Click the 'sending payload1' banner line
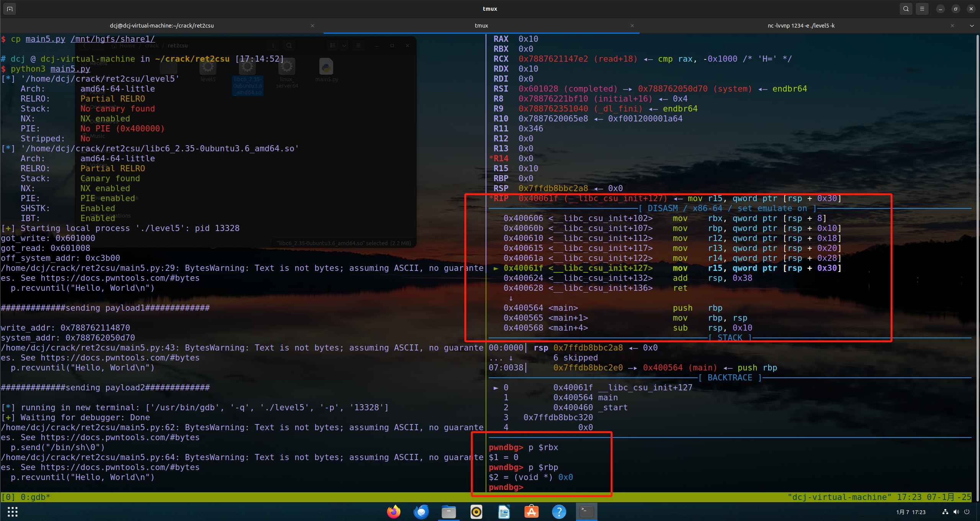The width and height of the screenshot is (980, 521). pyautogui.click(x=105, y=308)
